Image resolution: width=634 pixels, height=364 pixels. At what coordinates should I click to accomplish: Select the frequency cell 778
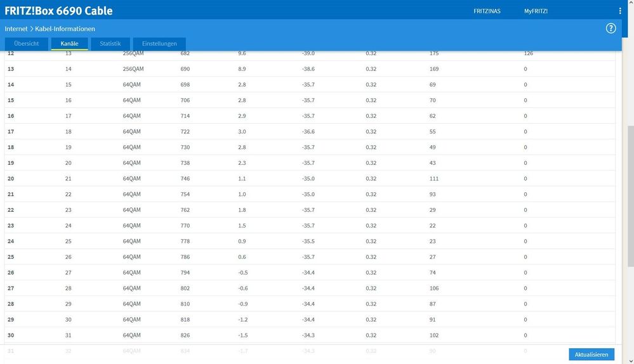[185, 241]
